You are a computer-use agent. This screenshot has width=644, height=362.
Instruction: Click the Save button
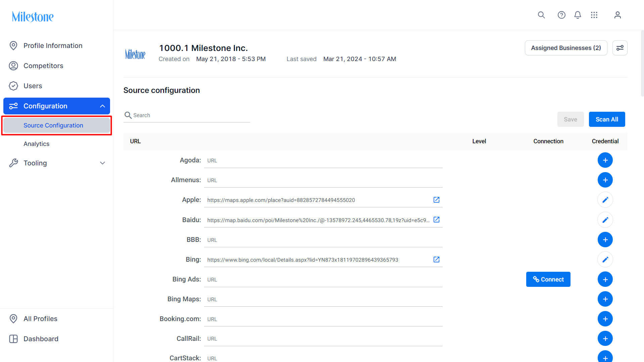pos(571,119)
